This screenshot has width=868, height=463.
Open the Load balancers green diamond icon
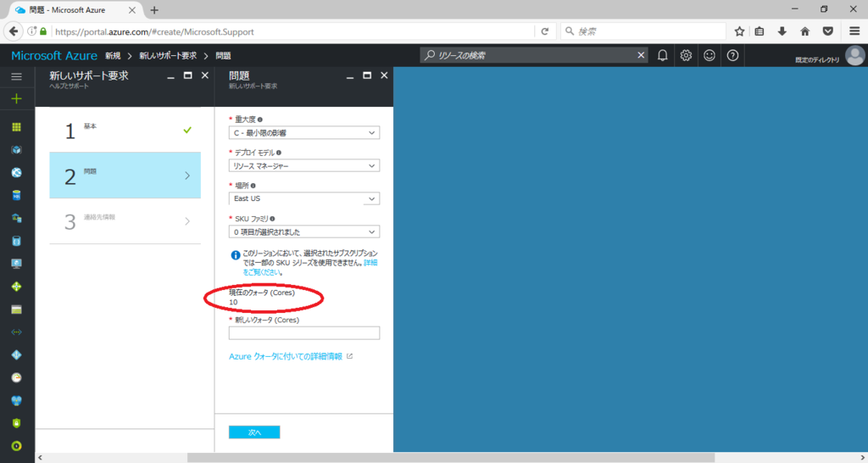click(x=17, y=287)
